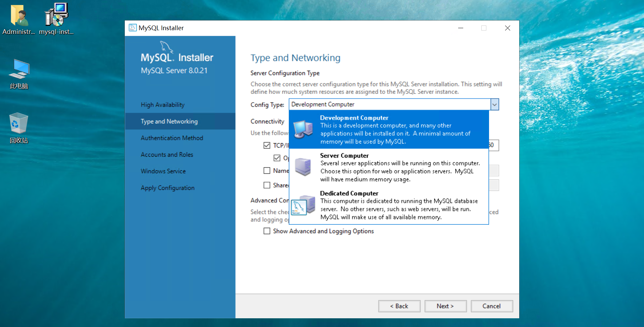Open the Authentication Method step
The image size is (644, 327).
172,138
